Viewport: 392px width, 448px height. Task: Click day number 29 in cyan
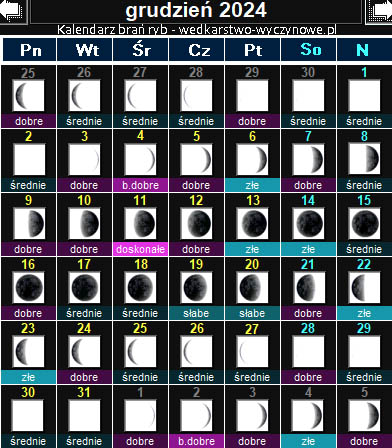(364, 328)
